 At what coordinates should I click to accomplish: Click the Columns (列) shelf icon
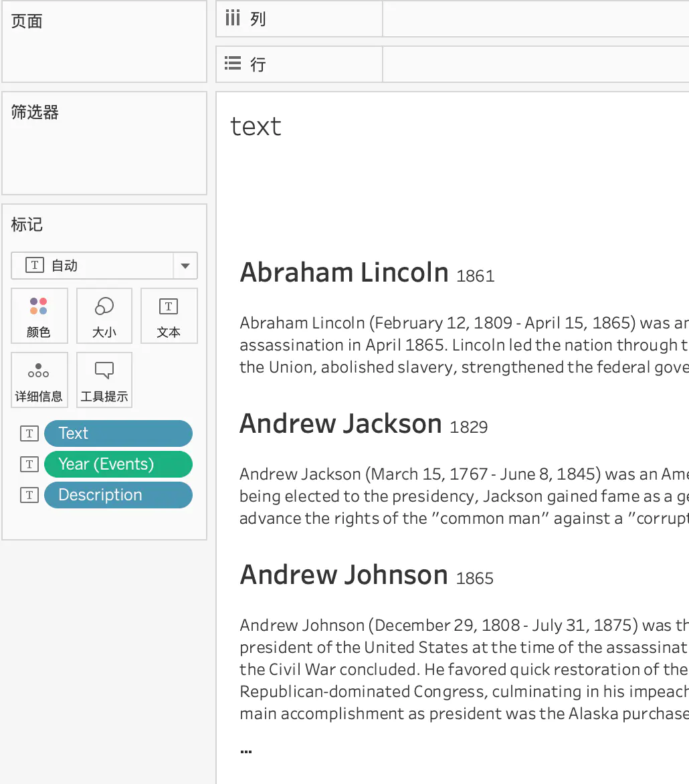point(233,19)
